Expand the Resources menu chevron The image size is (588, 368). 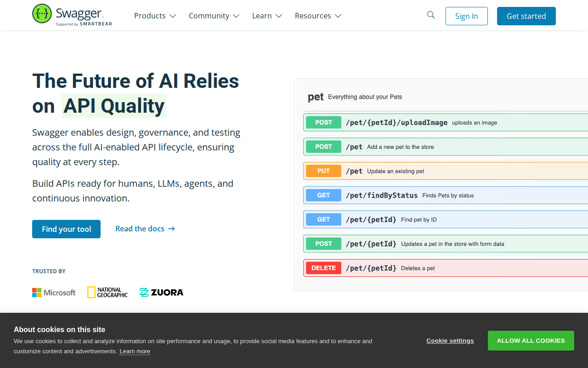click(x=338, y=16)
